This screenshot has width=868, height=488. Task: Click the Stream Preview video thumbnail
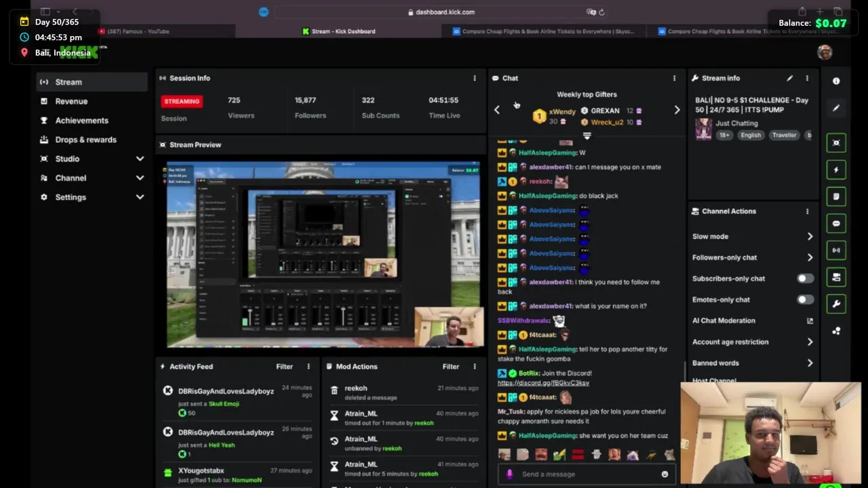point(323,255)
